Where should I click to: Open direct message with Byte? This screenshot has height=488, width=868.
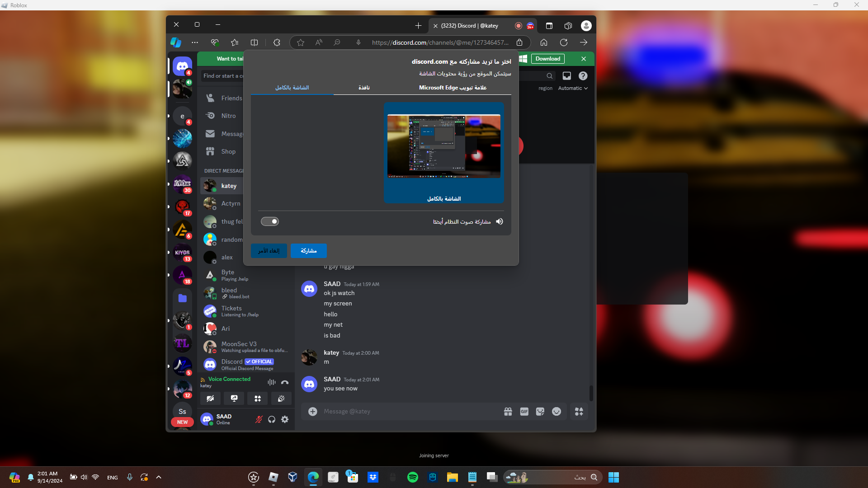tap(247, 275)
